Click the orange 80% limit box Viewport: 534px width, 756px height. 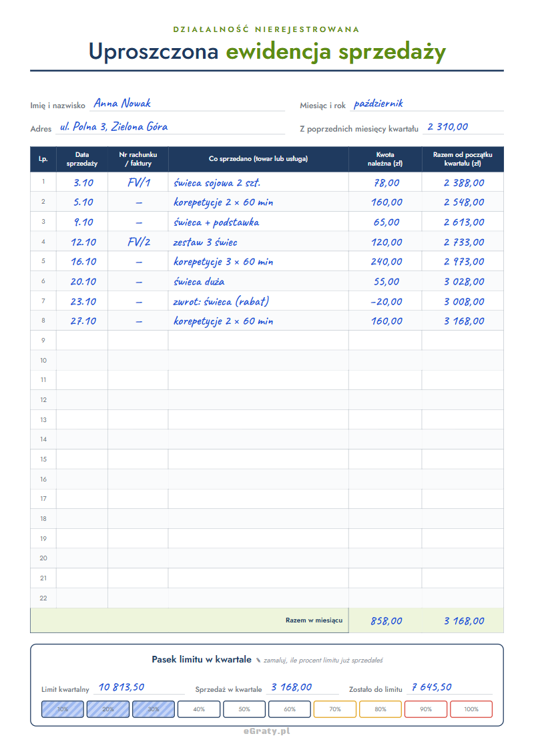point(380,709)
